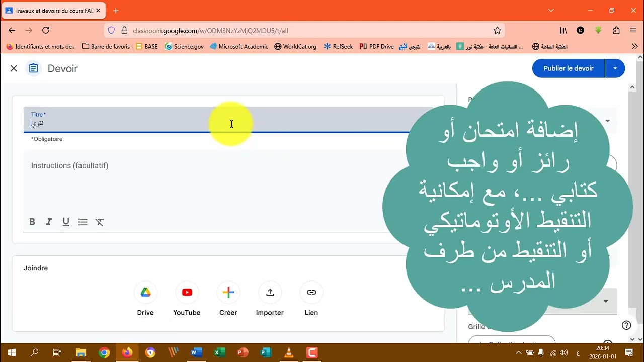This screenshot has width=644, height=362.
Task: Open the Créer new document menu
Action: (x=228, y=292)
